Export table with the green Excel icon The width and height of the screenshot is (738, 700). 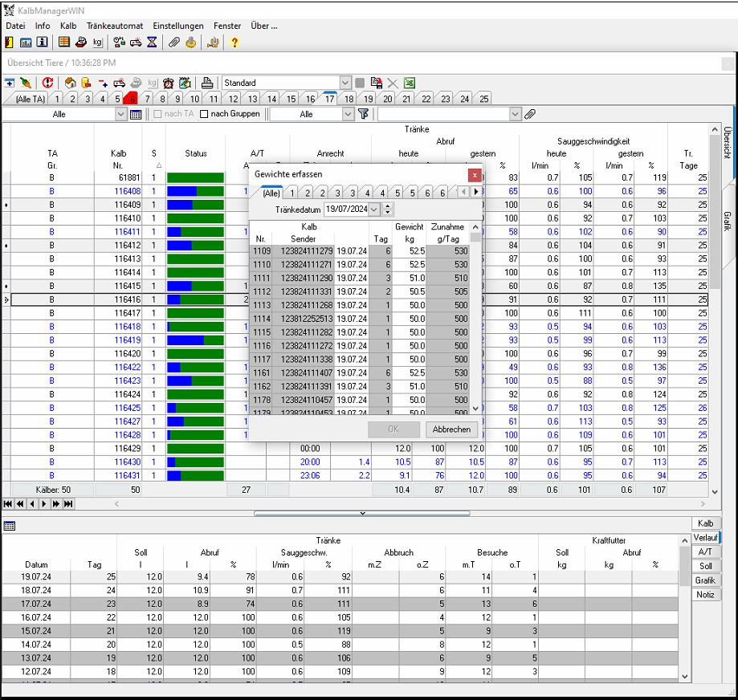(409, 83)
